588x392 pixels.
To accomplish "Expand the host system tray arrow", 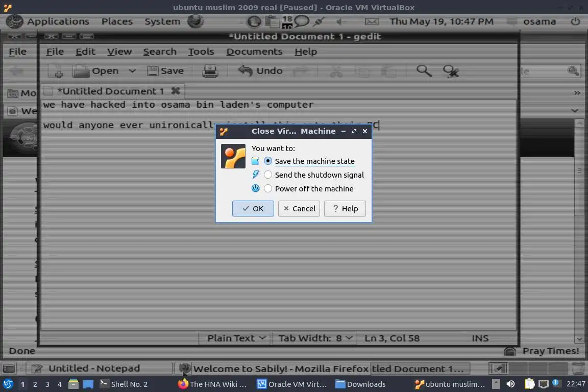I will point(496,384).
